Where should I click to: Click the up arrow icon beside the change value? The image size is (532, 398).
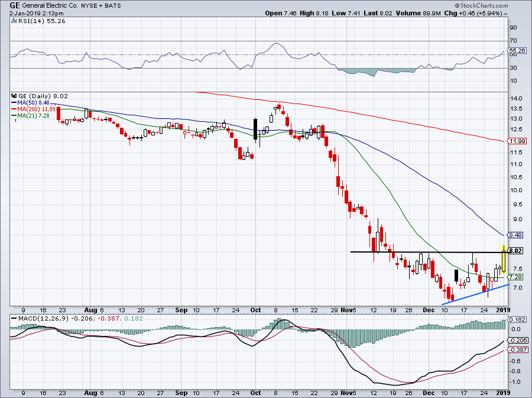tap(505, 14)
